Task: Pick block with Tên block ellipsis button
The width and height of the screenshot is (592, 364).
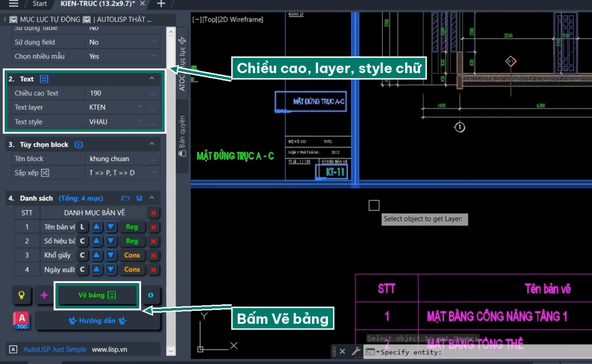Action: (153, 159)
